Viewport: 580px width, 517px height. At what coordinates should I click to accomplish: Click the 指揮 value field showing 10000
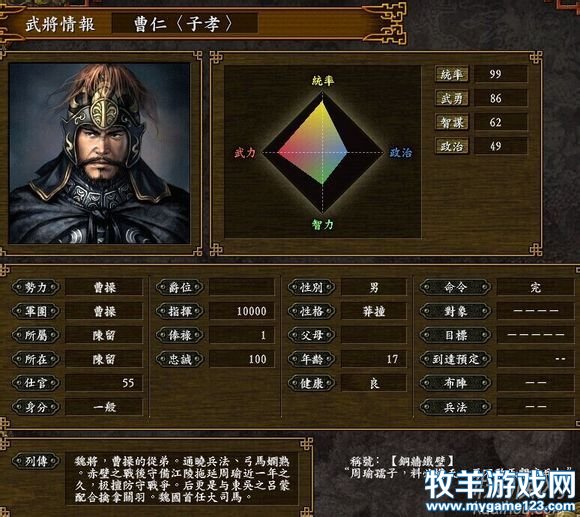(242, 311)
